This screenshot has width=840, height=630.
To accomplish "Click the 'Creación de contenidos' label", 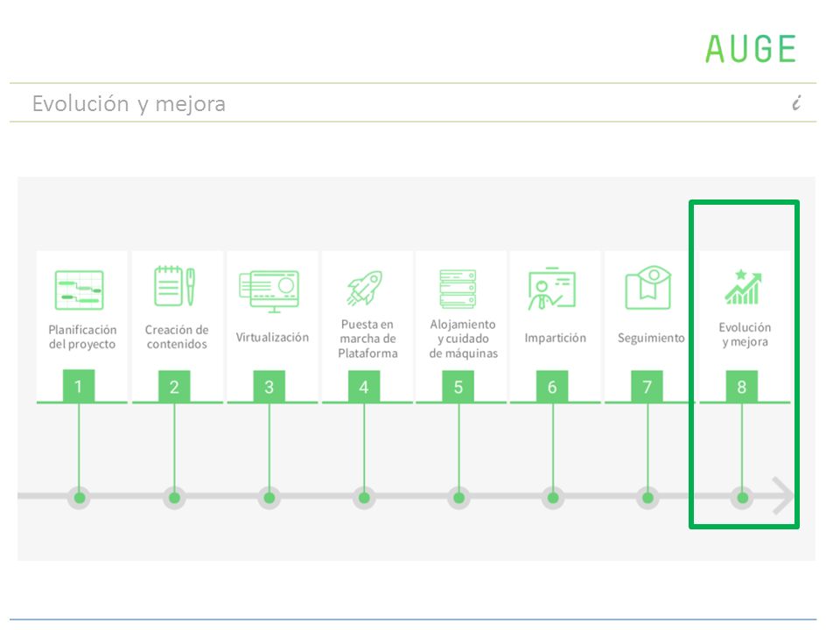I will [x=177, y=337].
